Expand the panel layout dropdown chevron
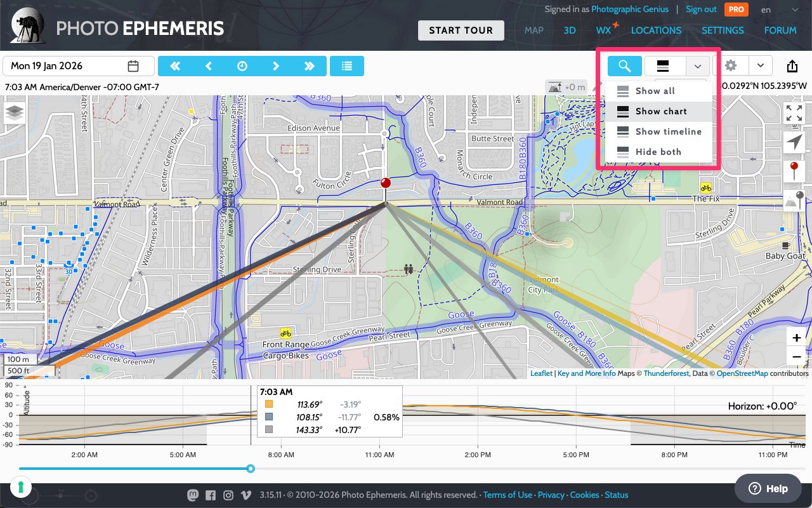The image size is (812, 508). 698,66
